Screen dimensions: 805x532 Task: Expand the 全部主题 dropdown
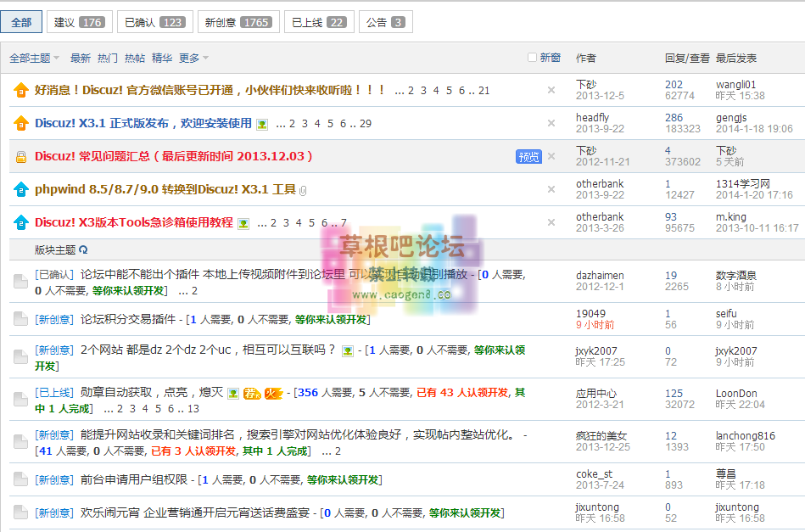pyautogui.click(x=34, y=59)
